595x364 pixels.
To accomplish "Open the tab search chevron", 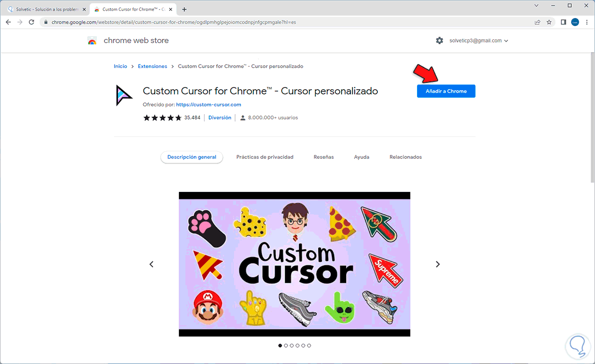I will (x=536, y=5).
